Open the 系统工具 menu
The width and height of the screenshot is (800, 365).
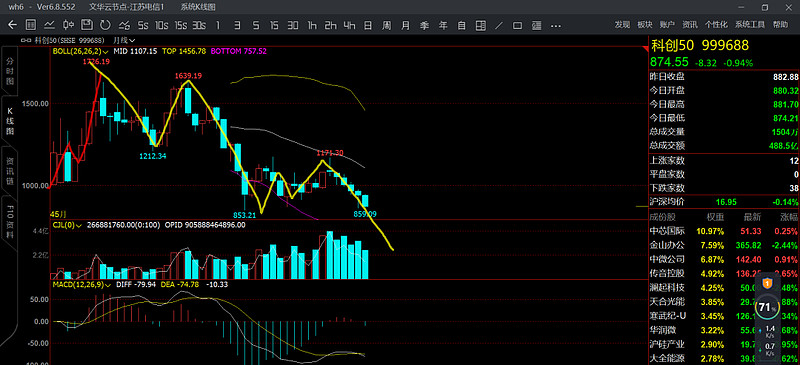click(x=750, y=25)
